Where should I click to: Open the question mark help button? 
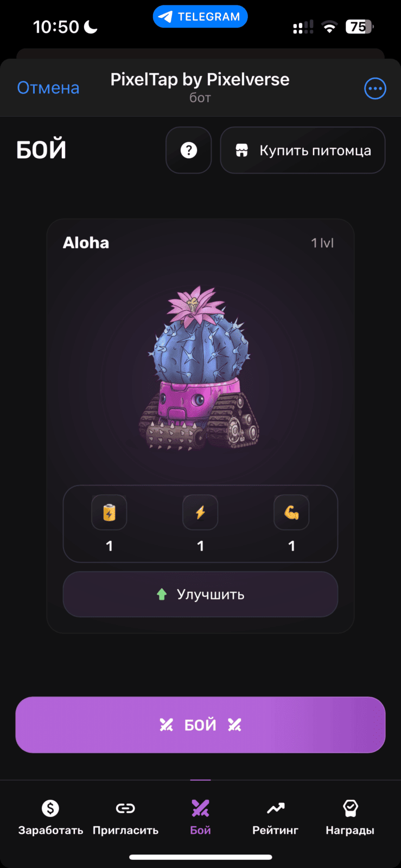[x=188, y=150]
